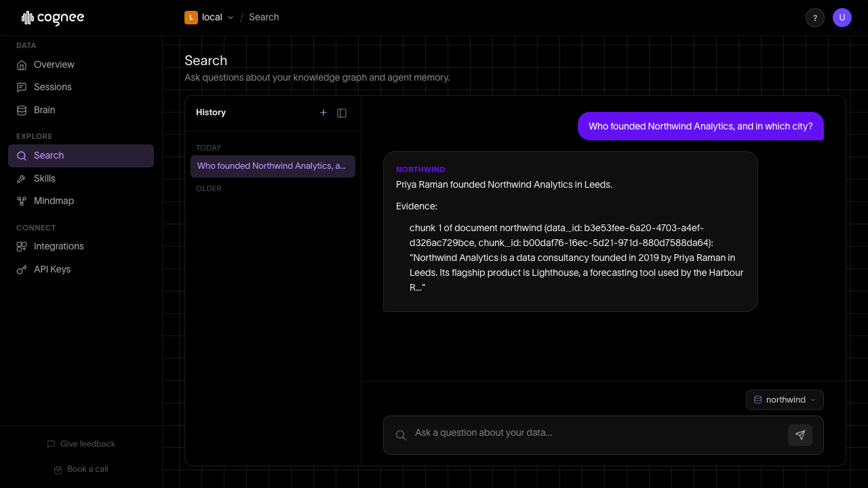This screenshot has width=868, height=488.
Task: Click the Book a call link
Action: (81, 469)
